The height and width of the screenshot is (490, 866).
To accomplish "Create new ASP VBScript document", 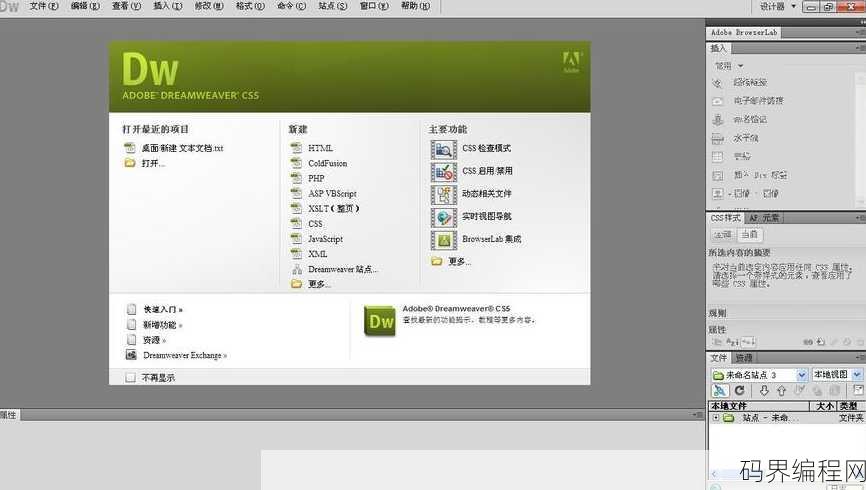I will click(332, 193).
